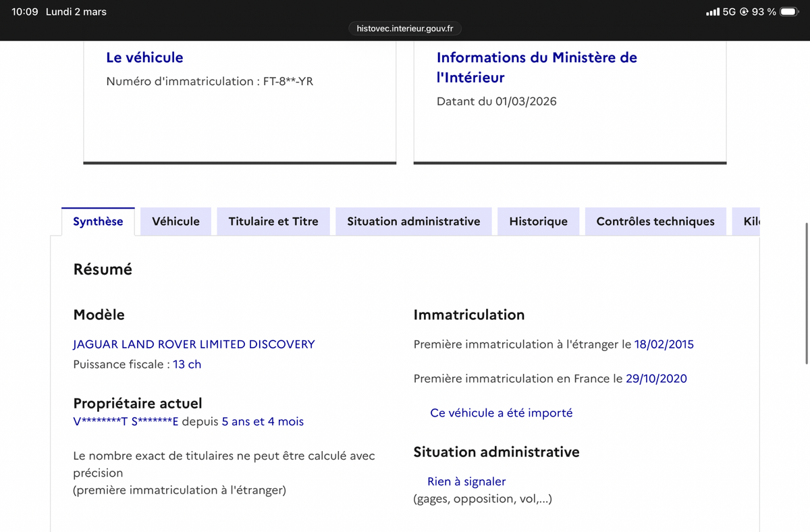
Task: Tap the rotation lock status icon
Action: tap(745, 12)
